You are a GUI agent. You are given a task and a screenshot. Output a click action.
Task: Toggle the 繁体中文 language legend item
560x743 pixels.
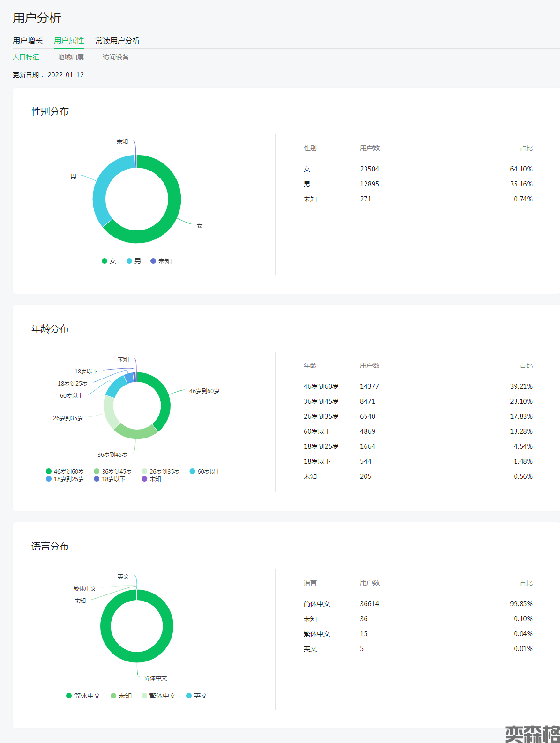tap(159, 696)
